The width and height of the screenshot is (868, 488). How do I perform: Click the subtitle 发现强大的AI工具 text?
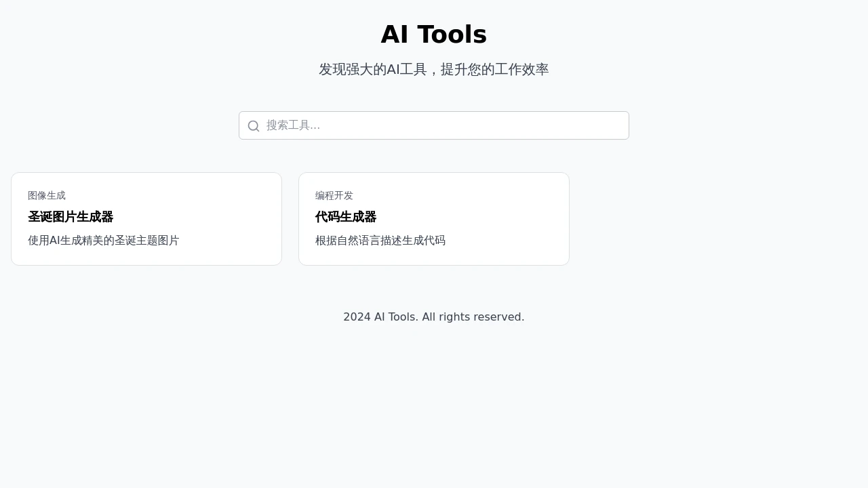433,69
